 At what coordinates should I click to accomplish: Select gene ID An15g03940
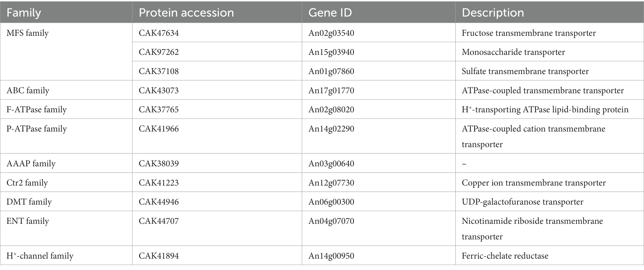point(331,52)
